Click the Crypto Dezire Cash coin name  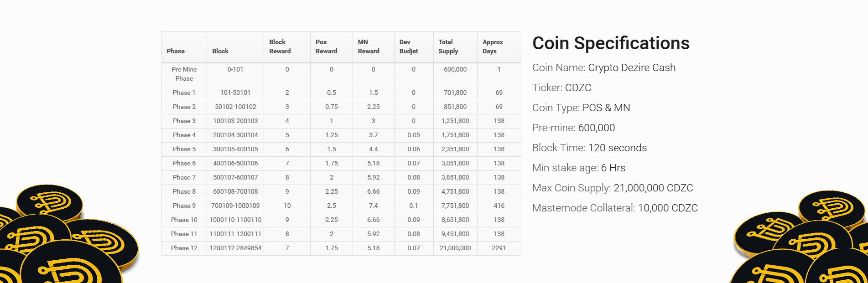point(632,68)
